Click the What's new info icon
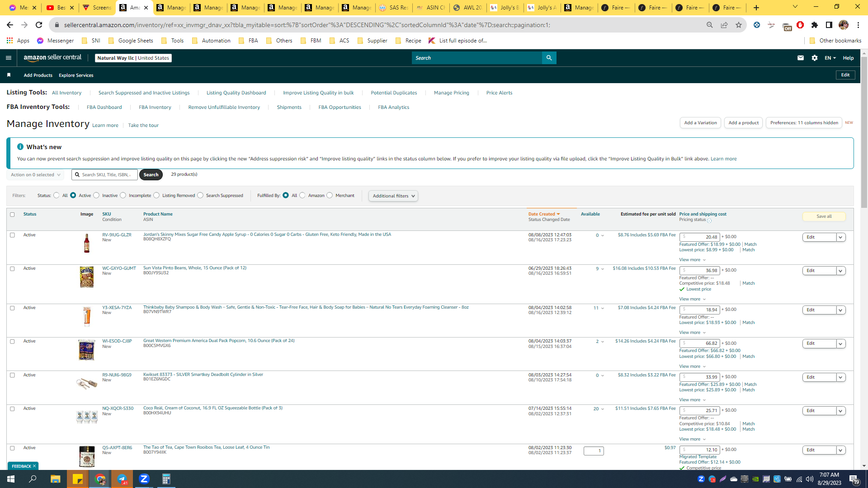This screenshot has height=488, width=868. tap(20, 147)
